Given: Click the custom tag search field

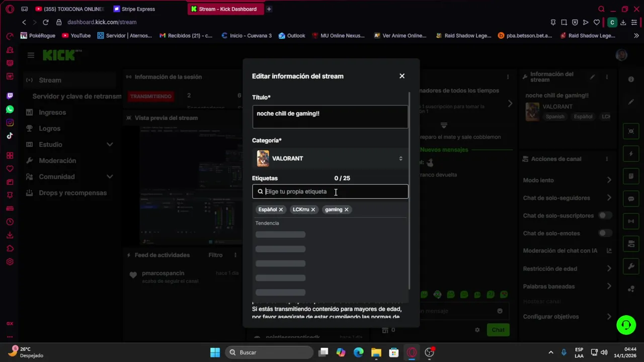Looking at the screenshot, I should pyautogui.click(x=330, y=192).
